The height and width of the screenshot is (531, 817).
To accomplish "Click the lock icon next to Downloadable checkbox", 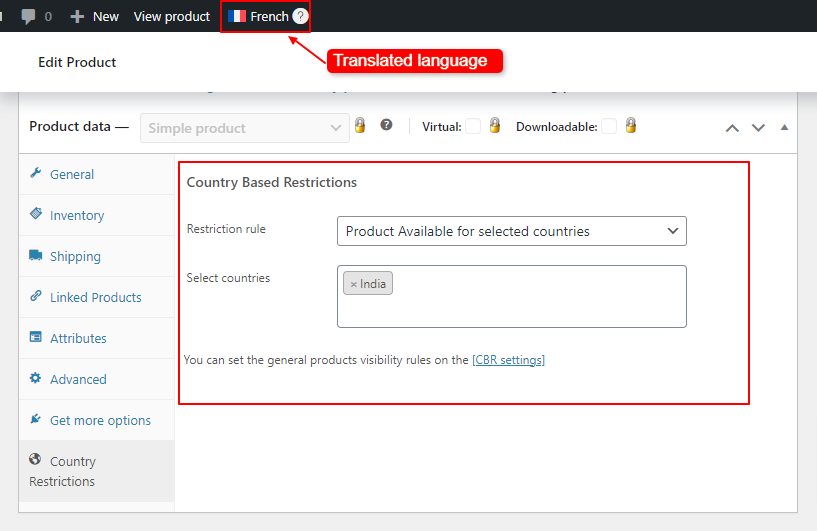I will (630, 126).
